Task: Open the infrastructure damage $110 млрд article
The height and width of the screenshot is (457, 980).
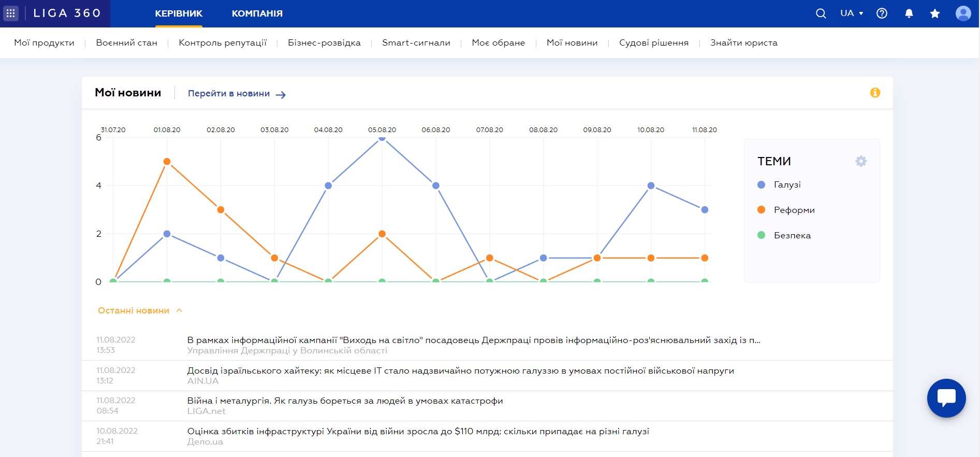Action: coord(418,432)
